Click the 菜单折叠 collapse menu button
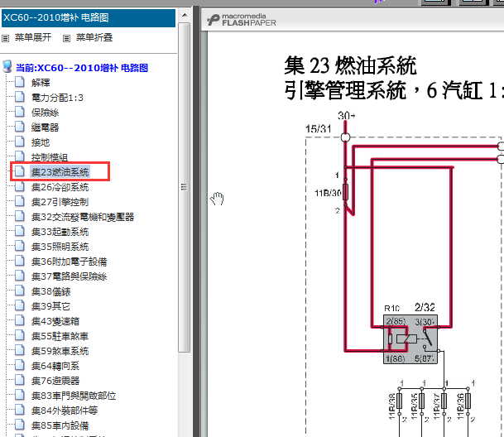Screen dimensions: 504x437 pos(94,37)
